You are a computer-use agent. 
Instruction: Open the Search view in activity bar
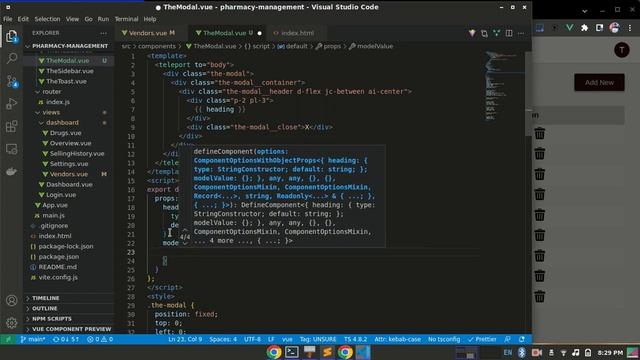click(11, 58)
